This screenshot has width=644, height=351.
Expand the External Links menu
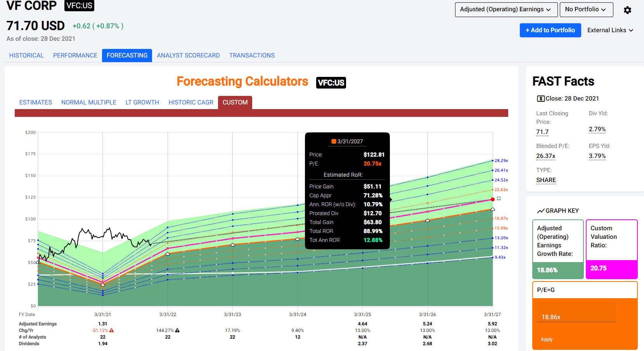tap(610, 30)
